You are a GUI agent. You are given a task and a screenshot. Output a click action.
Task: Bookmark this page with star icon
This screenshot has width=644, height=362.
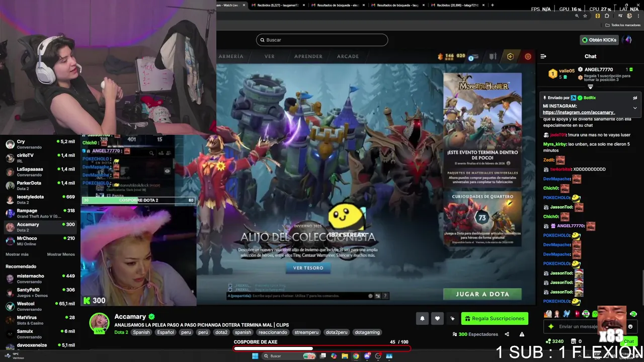[585, 16]
